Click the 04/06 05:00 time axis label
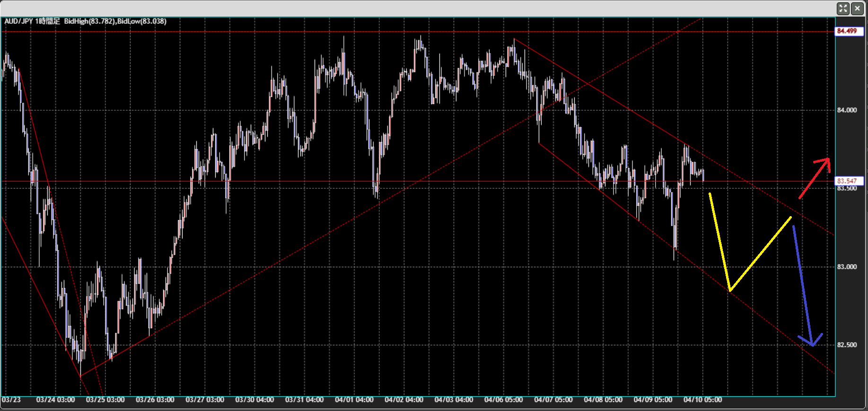 pos(503,400)
